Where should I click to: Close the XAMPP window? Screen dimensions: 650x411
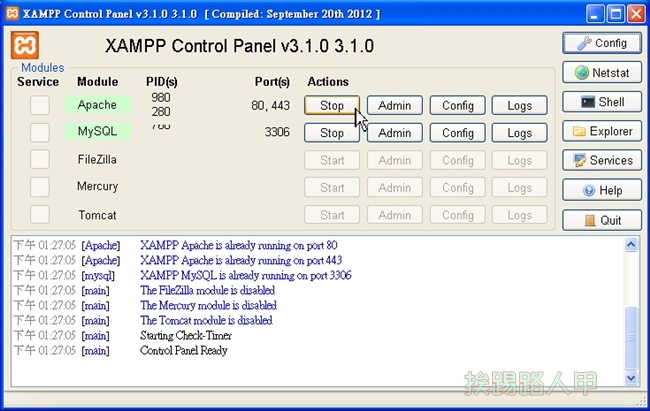tap(635, 14)
